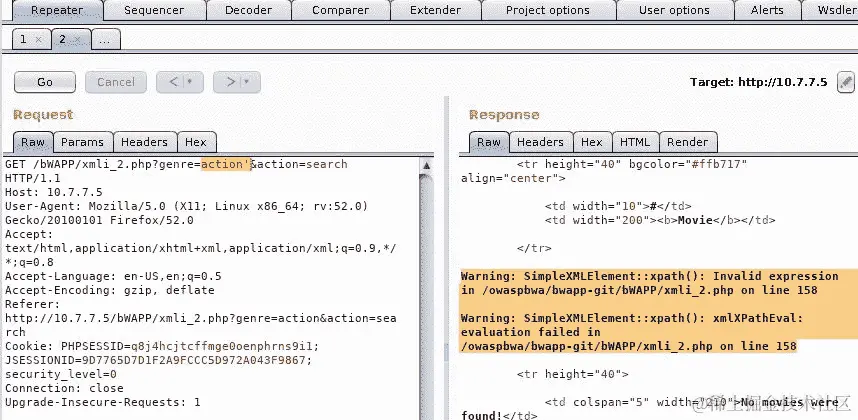Select the Request Raw tab
Image resolution: width=858 pixels, height=420 pixels.
[x=33, y=142]
